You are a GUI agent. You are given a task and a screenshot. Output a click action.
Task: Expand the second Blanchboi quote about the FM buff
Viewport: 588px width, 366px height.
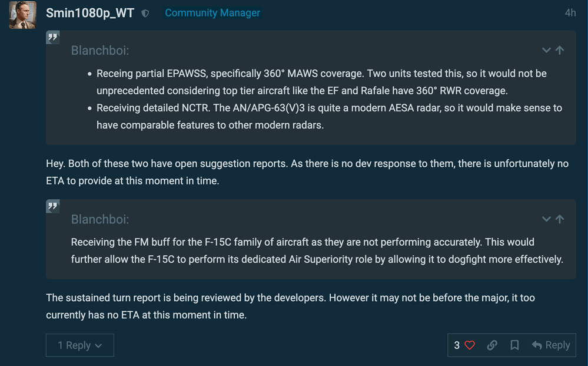pyautogui.click(x=546, y=219)
